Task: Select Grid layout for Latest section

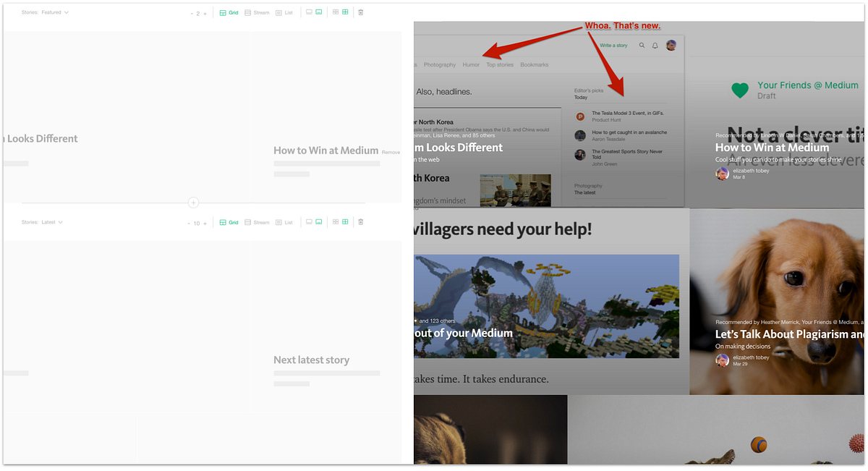Action: pyautogui.click(x=229, y=222)
